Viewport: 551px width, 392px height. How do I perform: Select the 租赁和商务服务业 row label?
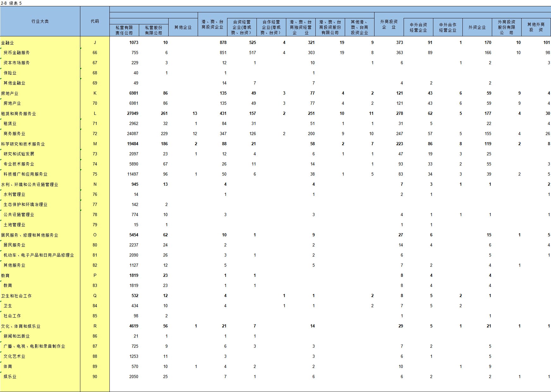point(19,114)
